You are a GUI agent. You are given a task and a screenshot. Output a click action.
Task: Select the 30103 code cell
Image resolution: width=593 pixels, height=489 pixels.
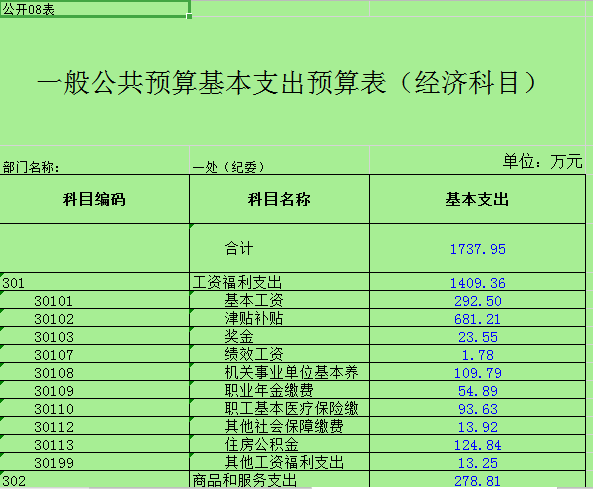(x=95, y=336)
